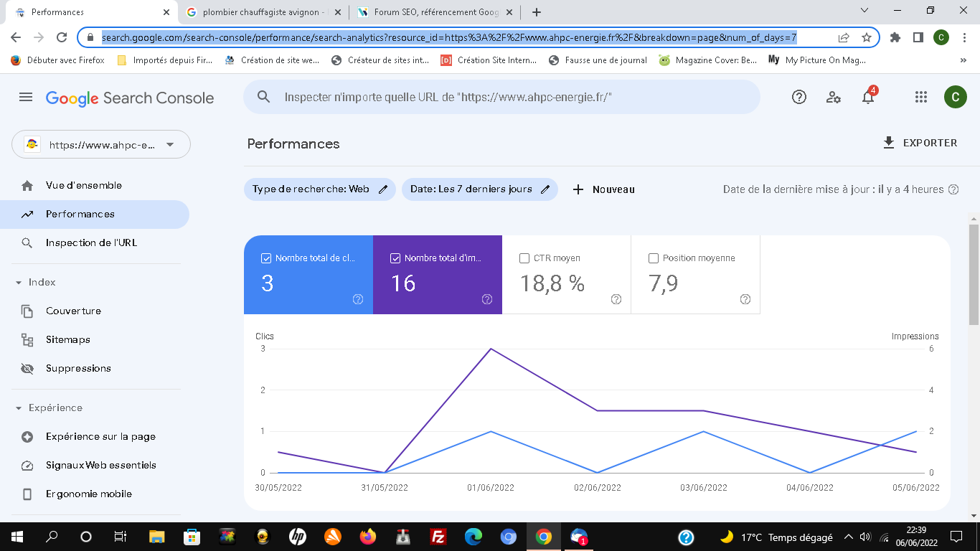Uncheck Nombre total d'impressions metric
980x551 pixels.
(x=395, y=258)
